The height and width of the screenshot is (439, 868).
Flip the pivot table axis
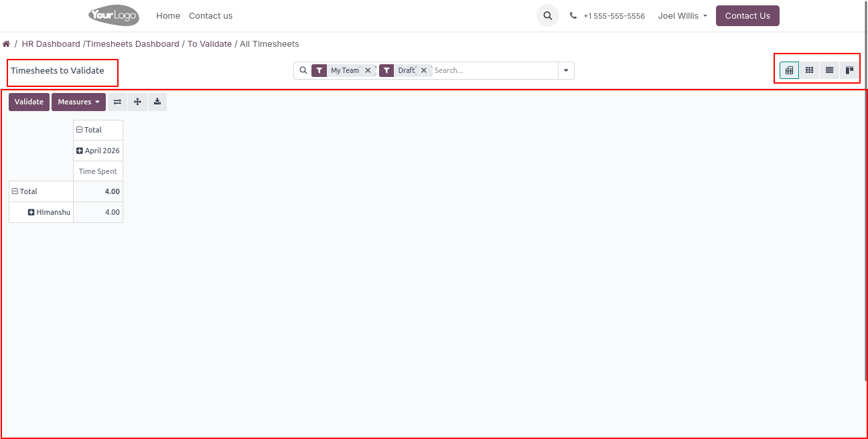tap(117, 102)
